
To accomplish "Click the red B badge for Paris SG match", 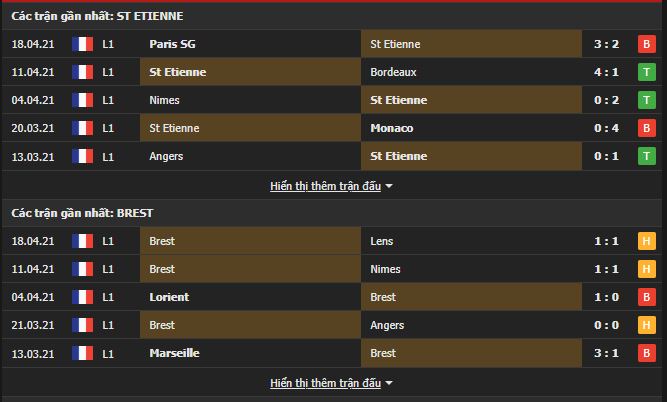I will click(x=646, y=44).
